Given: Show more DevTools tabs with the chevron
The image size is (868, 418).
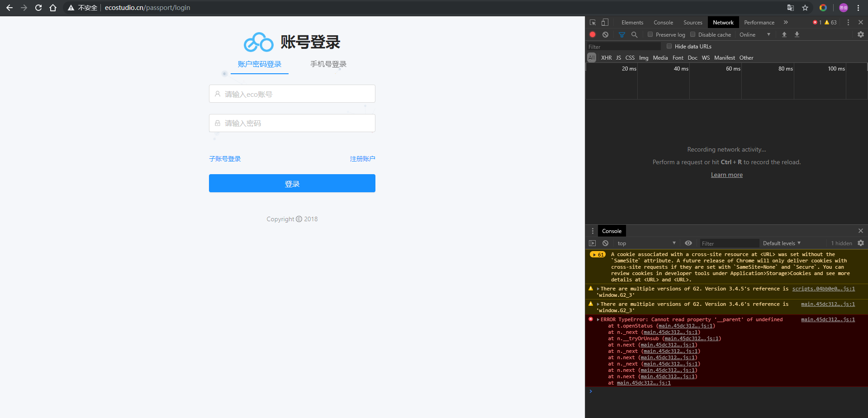Looking at the screenshot, I should (x=786, y=22).
